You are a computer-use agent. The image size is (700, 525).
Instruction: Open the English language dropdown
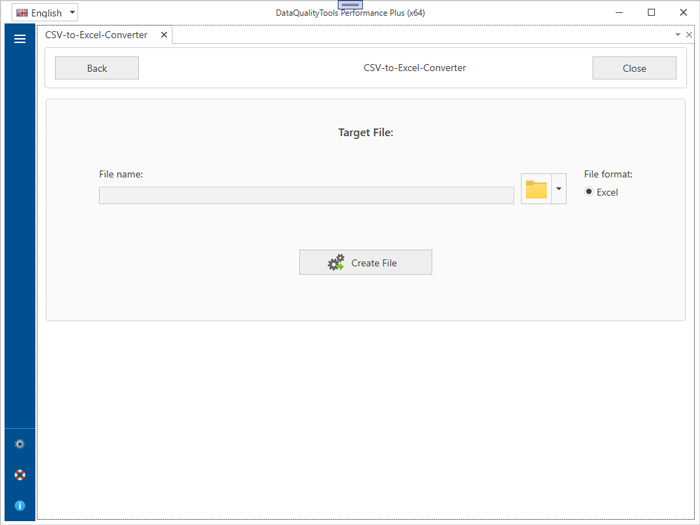click(x=45, y=13)
